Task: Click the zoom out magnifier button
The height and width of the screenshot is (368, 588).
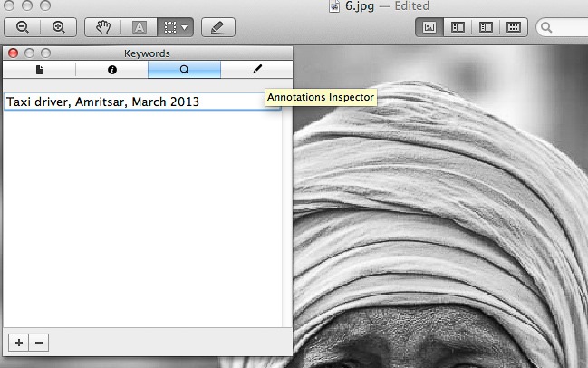Action: click(23, 27)
